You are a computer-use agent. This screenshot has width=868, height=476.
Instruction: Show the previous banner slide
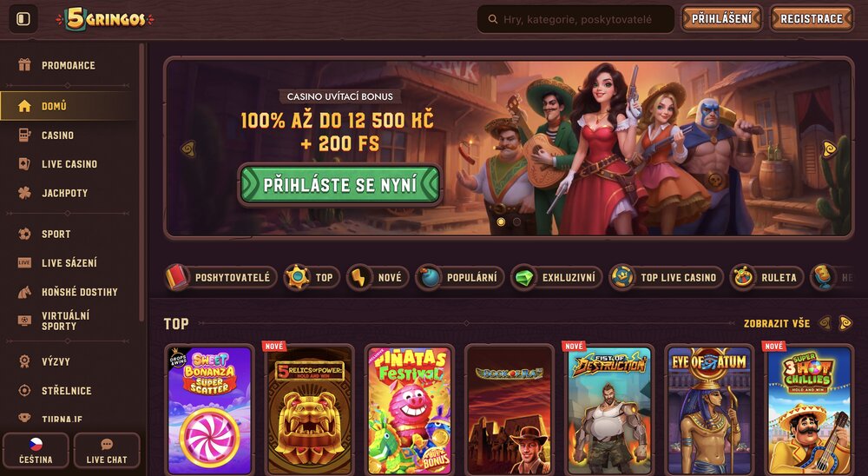click(x=188, y=149)
